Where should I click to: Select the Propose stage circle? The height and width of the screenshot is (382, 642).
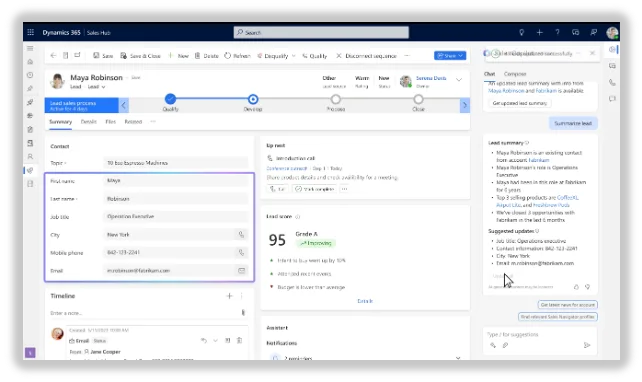(336, 99)
